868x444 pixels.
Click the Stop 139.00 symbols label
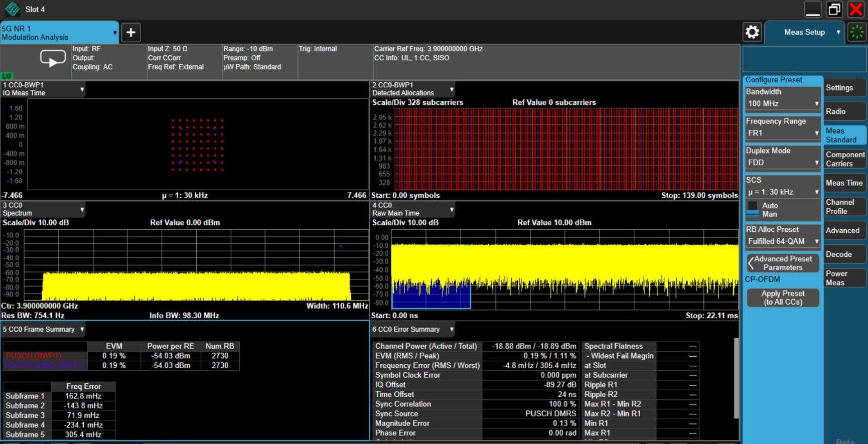click(x=699, y=196)
